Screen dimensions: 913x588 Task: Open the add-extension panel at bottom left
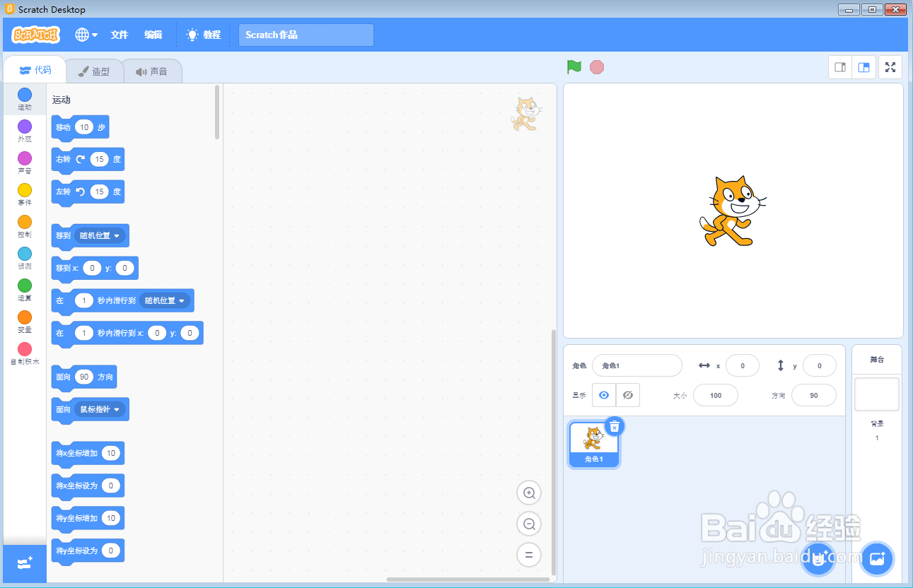tap(23, 563)
